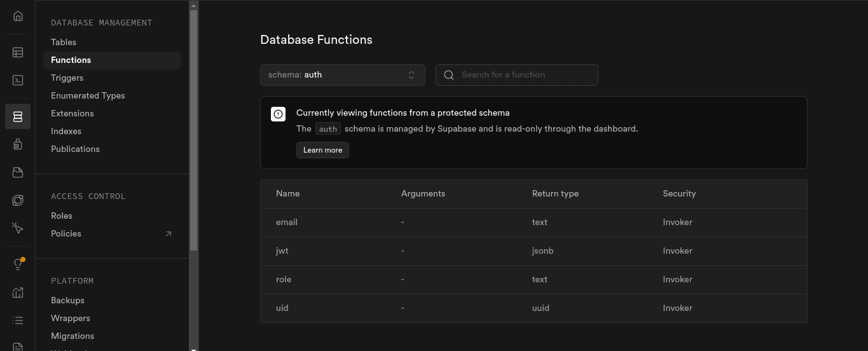Click the uuid return type cell
This screenshot has width=868, height=351.
(x=541, y=308)
